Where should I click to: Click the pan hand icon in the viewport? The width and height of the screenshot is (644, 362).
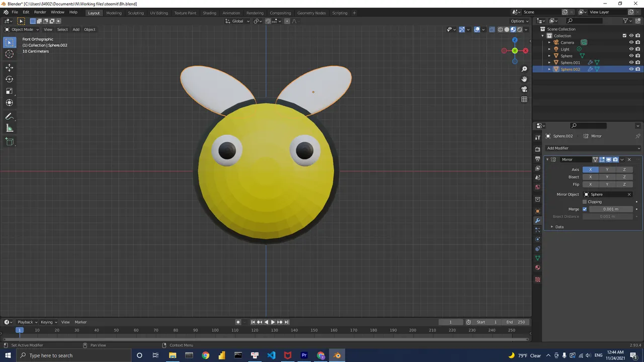coord(524,79)
